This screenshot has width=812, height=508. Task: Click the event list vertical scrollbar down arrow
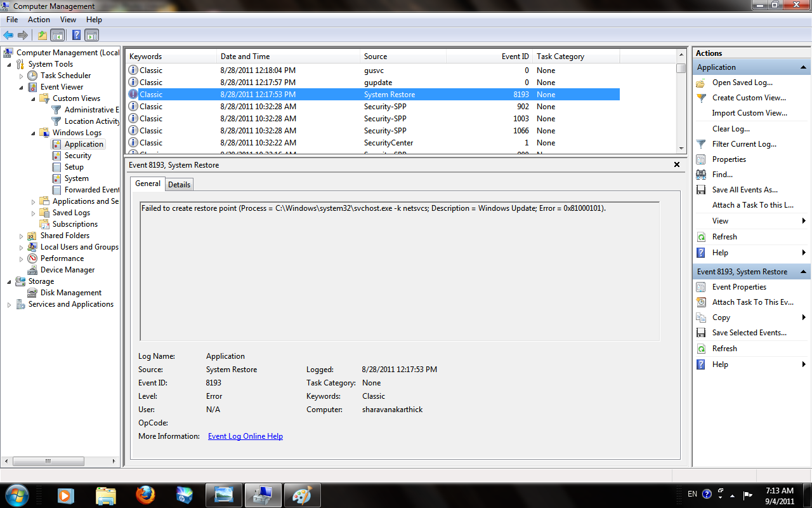click(681, 149)
